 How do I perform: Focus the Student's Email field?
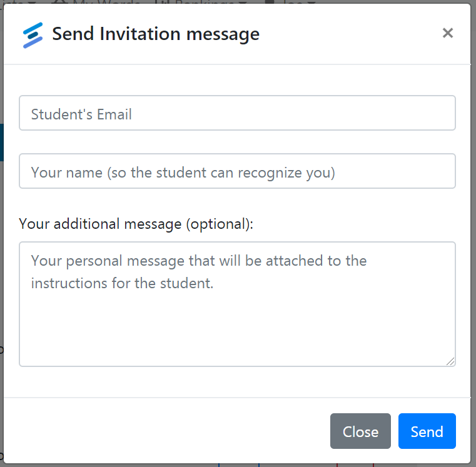pos(237,113)
